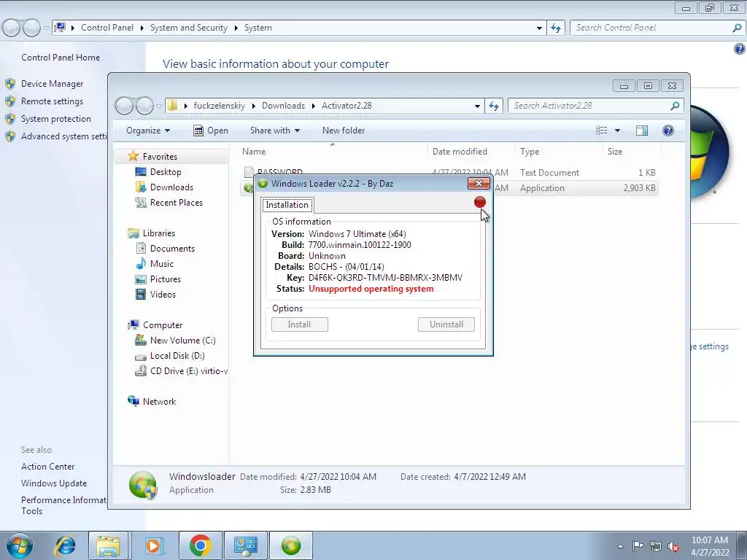Click the Search Activator2.28 field
The width and height of the screenshot is (747, 560).
point(595,106)
